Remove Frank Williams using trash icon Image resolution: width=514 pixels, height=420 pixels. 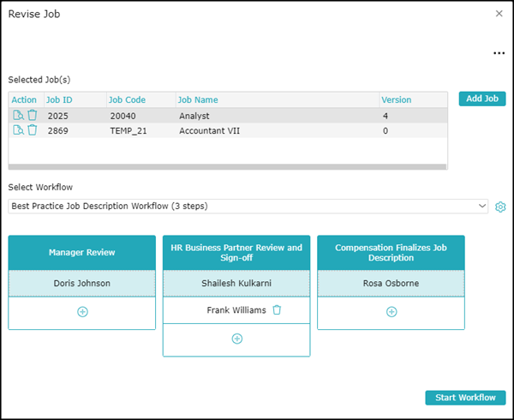coord(277,310)
